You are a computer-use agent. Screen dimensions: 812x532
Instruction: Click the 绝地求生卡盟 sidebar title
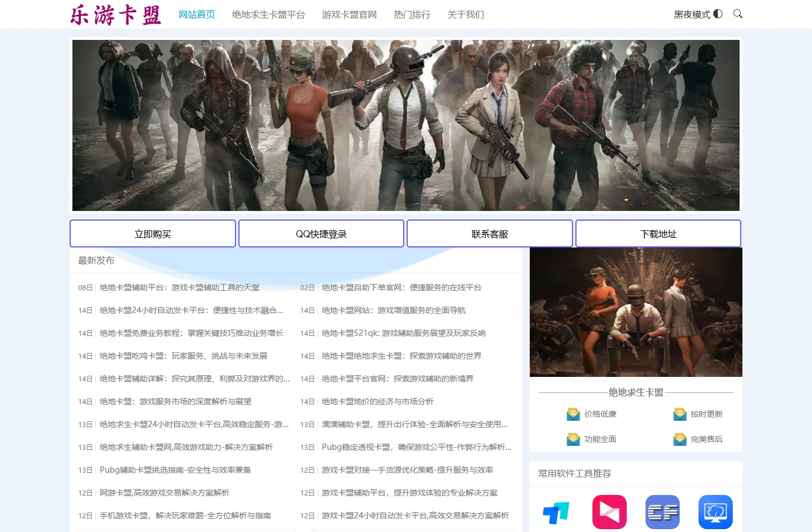click(x=636, y=392)
